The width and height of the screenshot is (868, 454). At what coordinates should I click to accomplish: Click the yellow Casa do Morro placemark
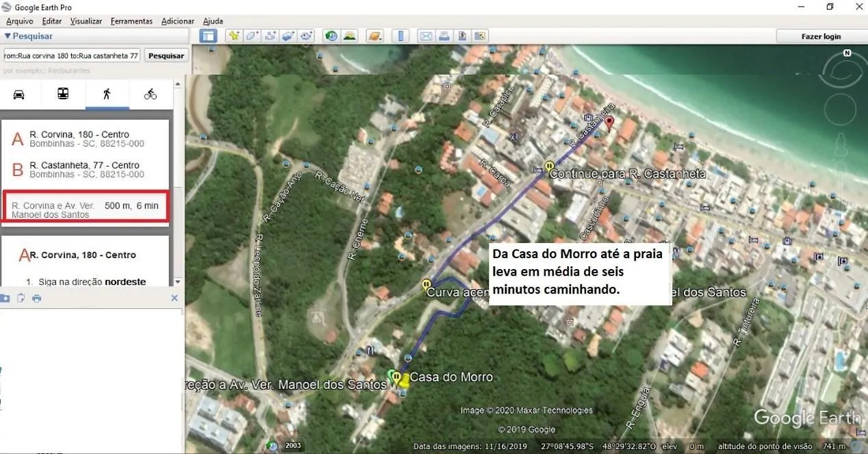pyautogui.click(x=404, y=380)
